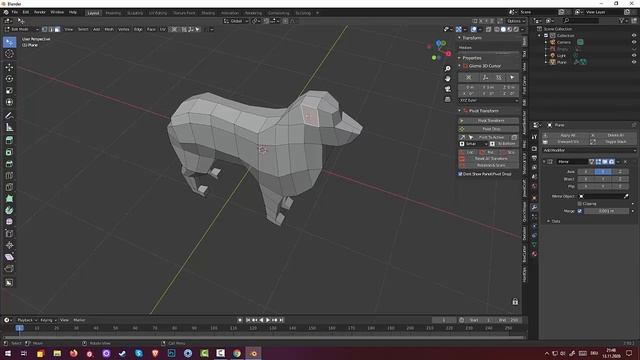Viewport: 640px width, 360px height.
Task: Select the Poly Build tool
Action: click(x=9, y=199)
